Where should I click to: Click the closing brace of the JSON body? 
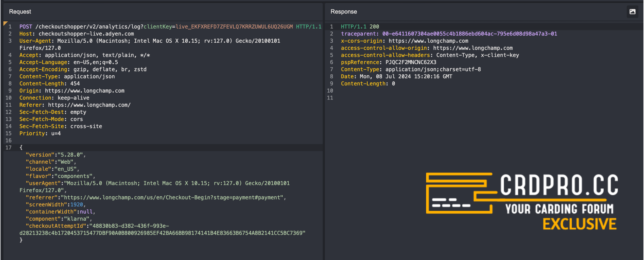tap(21, 240)
